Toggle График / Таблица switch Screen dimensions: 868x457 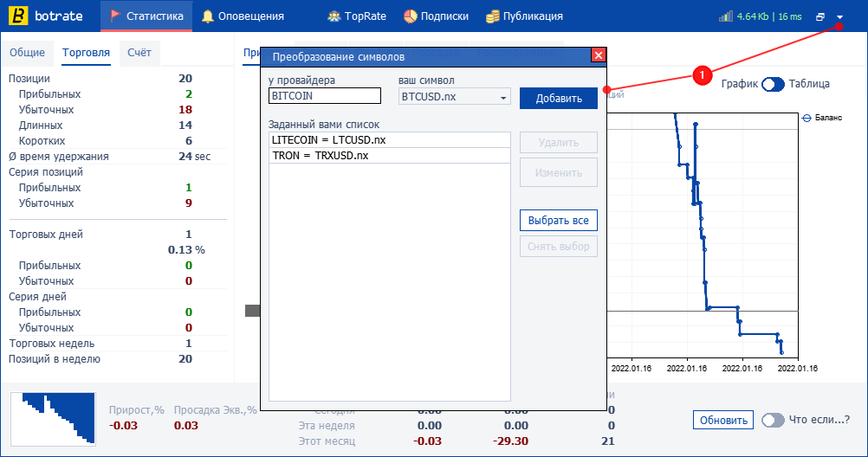pos(773,84)
